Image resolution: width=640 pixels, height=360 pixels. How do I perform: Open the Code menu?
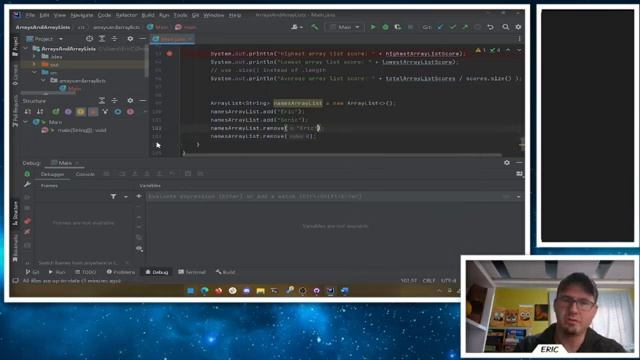point(104,15)
